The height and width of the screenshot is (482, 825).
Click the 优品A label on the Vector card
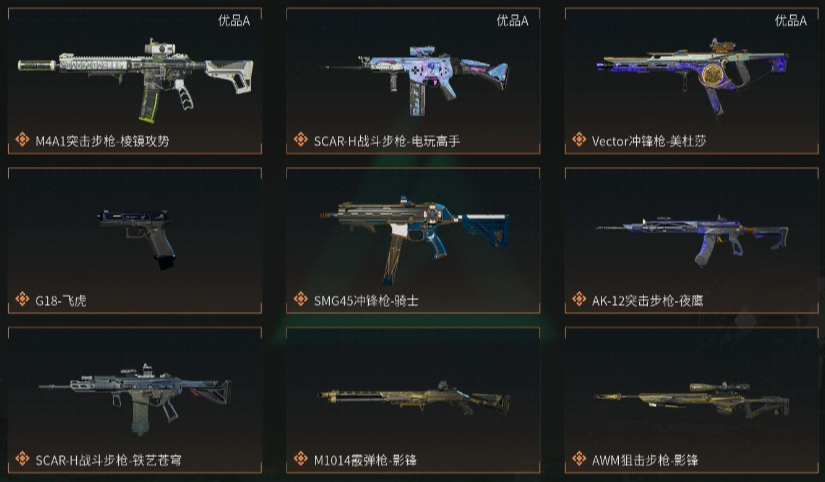tap(791, 21)
